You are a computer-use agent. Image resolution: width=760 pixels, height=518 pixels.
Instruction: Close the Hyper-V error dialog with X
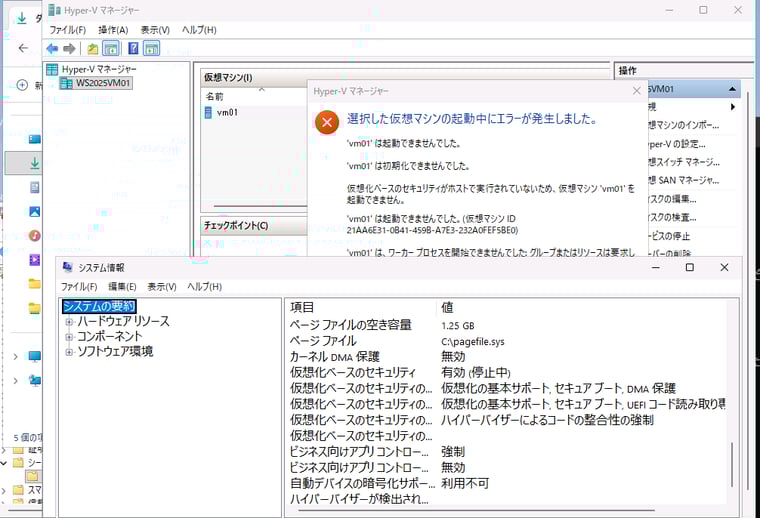636,91
